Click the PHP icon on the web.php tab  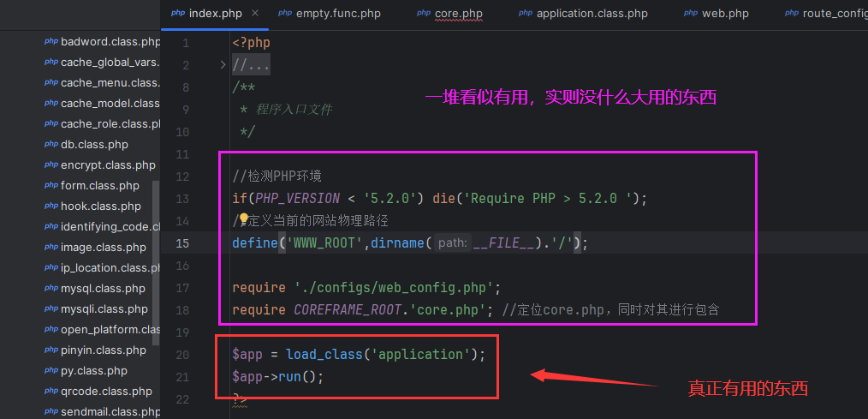(x=691, y=14)
